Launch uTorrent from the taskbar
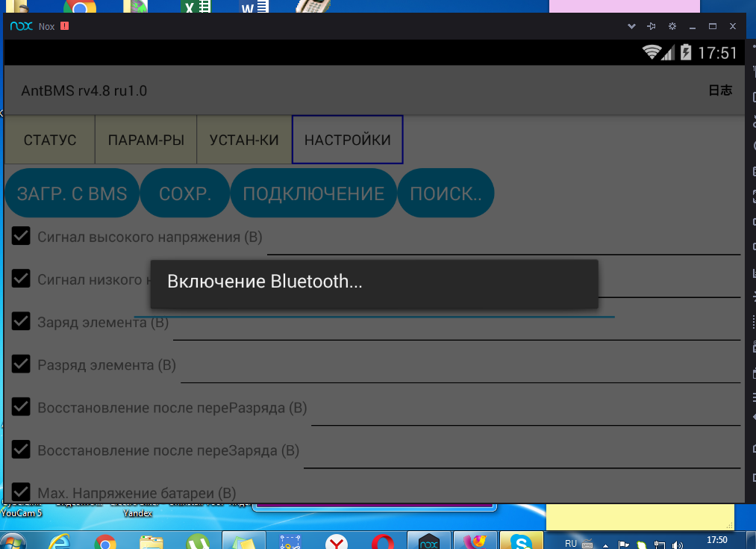The image size is (756, 549). (x=198, y=541)
